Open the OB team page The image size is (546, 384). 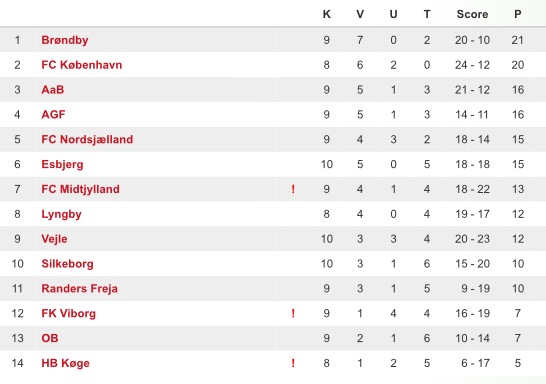point(50,338)
